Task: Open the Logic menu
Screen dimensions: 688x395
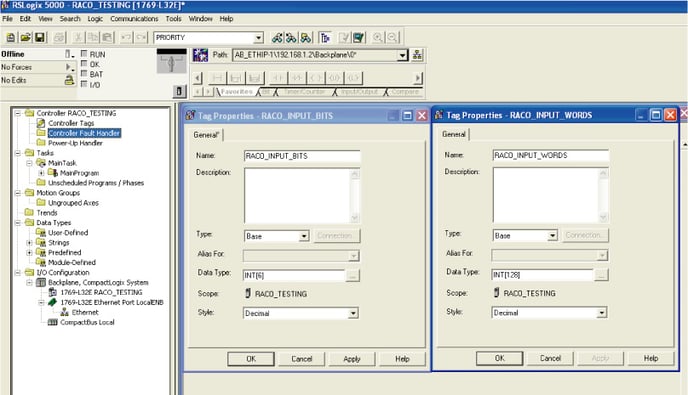Action: tap(95, 19)
